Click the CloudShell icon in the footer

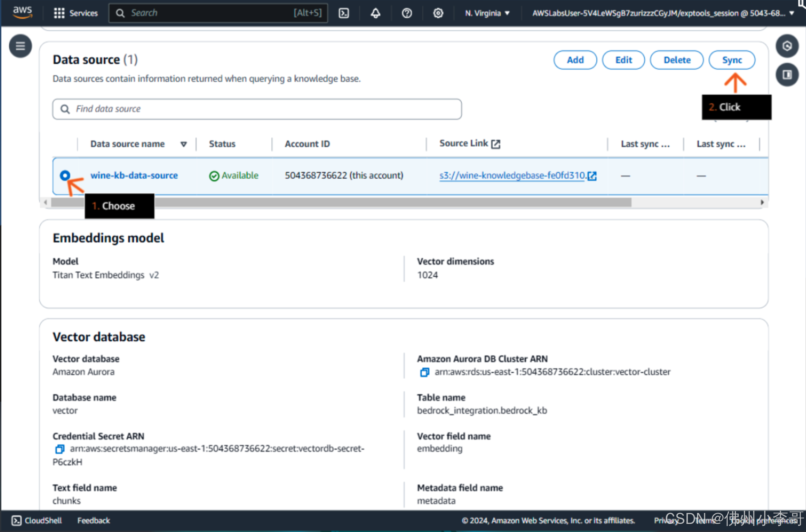click(16, 520)
